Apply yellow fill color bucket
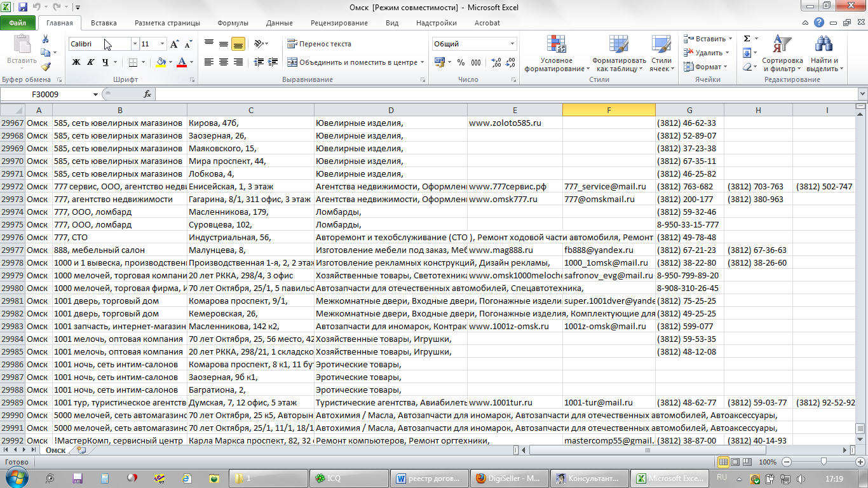This screenshot has width=868, height=488. [x=160, y=62]
